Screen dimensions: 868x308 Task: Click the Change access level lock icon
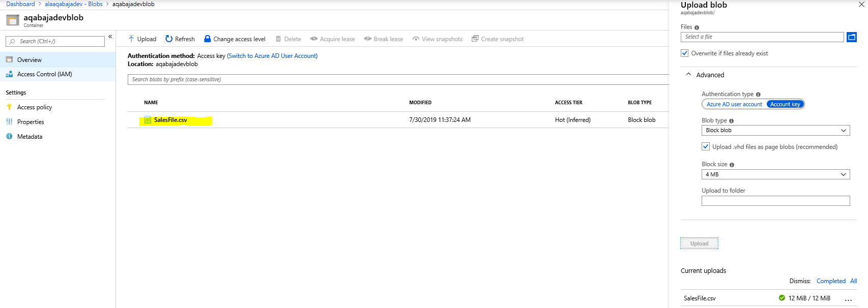point(208,39)
